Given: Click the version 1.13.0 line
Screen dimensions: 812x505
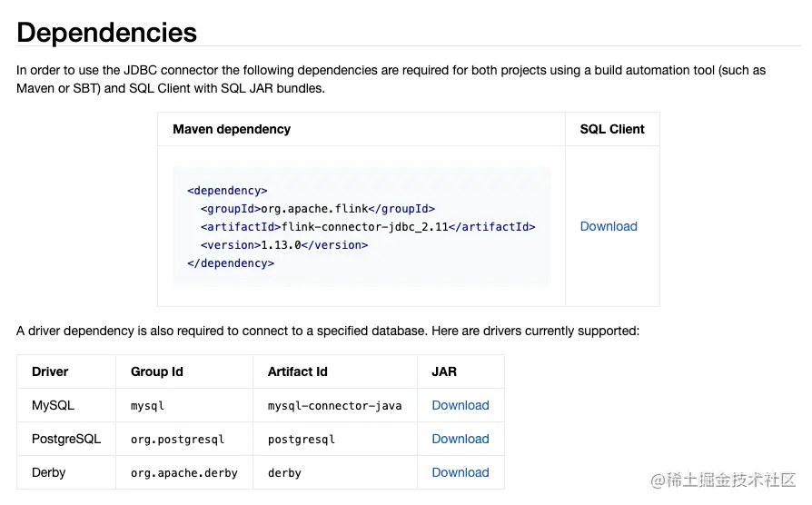Looking at the screenshot, I should (x=284, y=245).
